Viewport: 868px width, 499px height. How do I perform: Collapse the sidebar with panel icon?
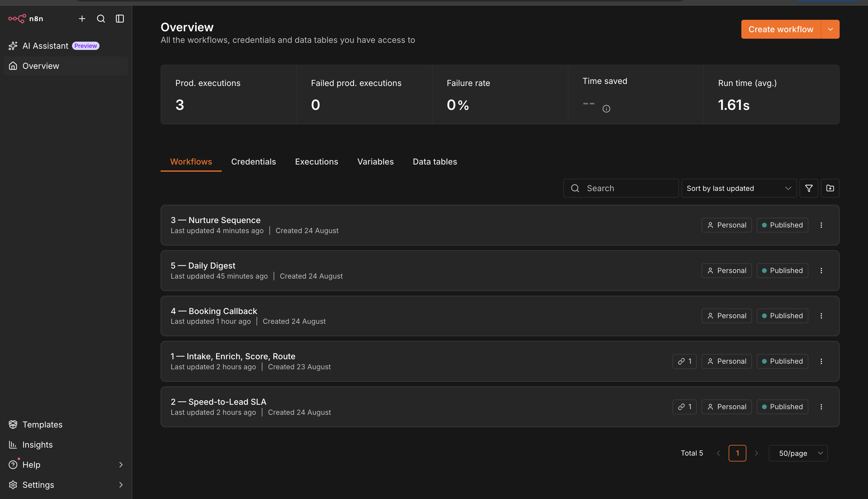coord(120,19)
